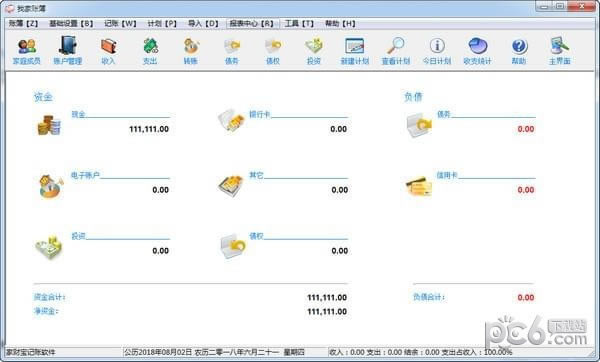Click the 资金 section heading

coord(43,97)
